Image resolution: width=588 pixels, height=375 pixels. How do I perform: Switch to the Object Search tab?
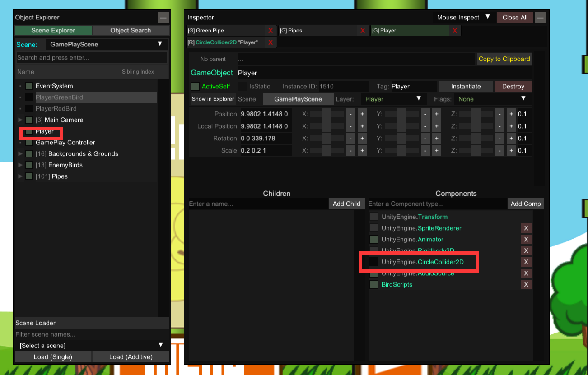[x=131, y=31]
